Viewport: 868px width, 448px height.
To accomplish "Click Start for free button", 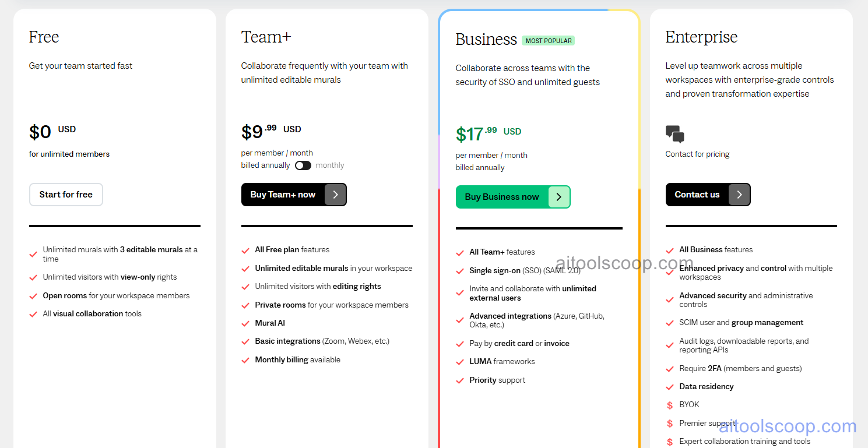I will [x=66, y=195].
